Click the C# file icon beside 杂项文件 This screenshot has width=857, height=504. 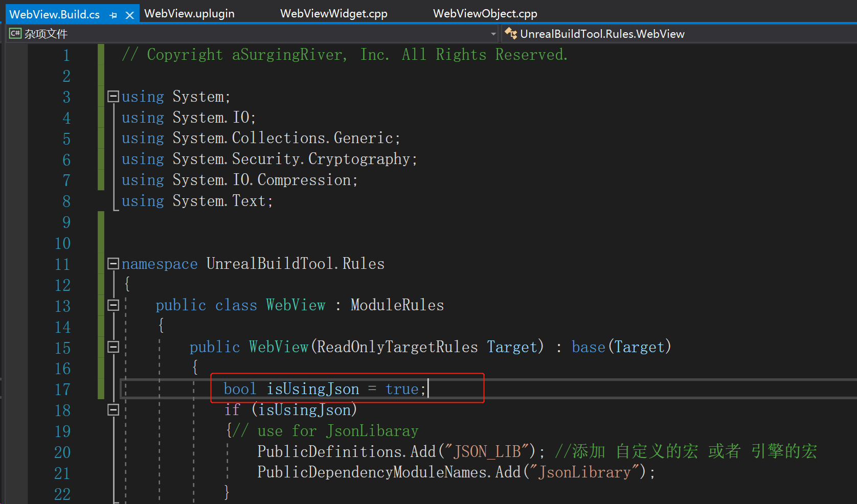point(15,34)
